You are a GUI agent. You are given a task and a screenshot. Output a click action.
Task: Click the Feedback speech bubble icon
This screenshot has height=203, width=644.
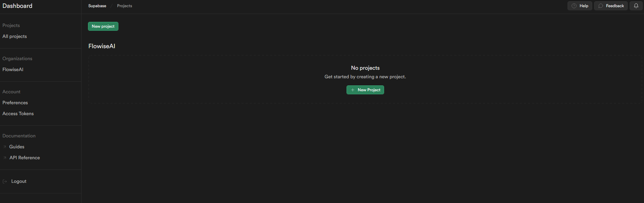click(601, 6)
